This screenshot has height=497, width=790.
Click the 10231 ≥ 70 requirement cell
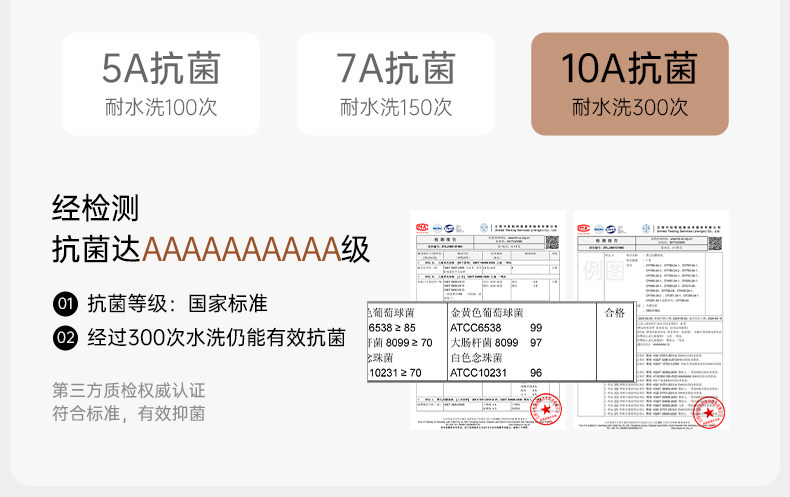tap(396, 373)
